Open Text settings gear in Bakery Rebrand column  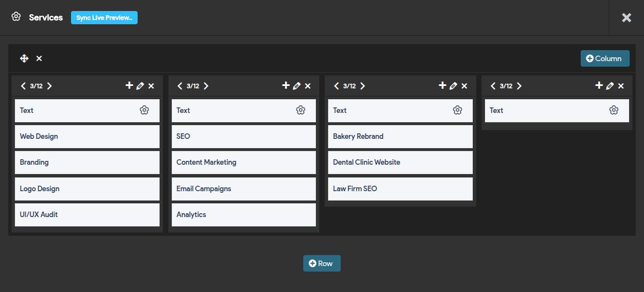pos(457,110)
